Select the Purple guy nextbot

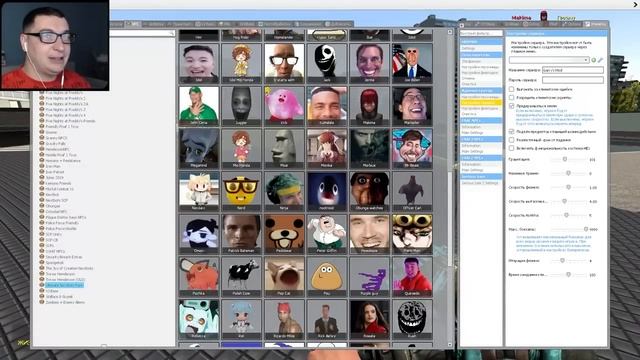tap(369, 276)
